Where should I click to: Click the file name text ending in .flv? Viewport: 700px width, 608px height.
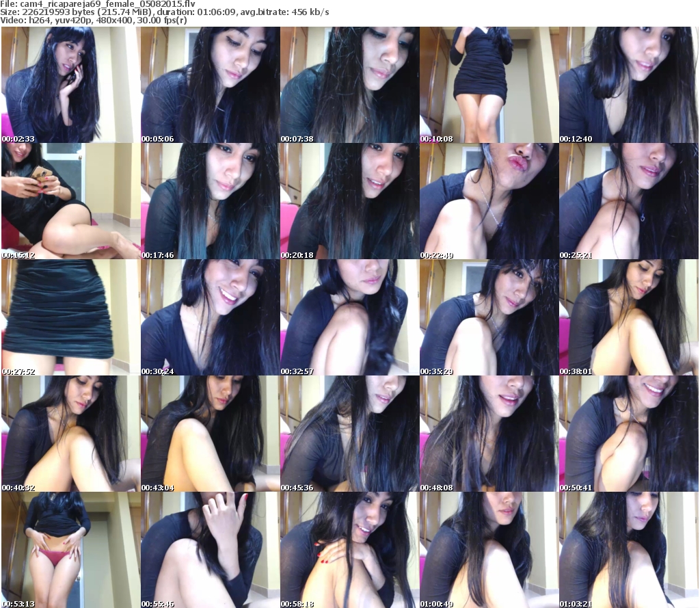(107, 4)
